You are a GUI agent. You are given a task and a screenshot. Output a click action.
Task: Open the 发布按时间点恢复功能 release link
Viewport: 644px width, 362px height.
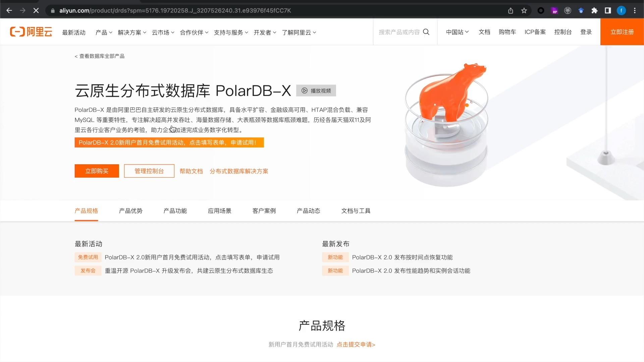[x=402, y=257]
